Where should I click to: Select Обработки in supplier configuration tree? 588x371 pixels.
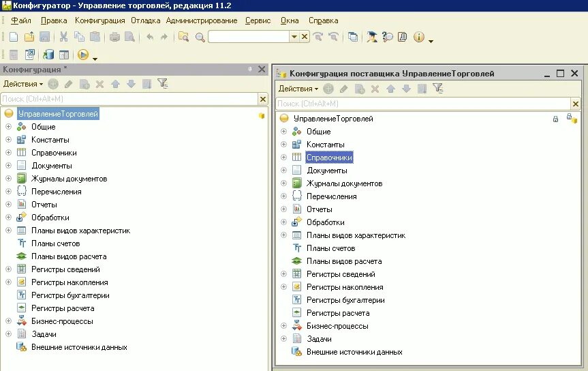coord(326,222)
